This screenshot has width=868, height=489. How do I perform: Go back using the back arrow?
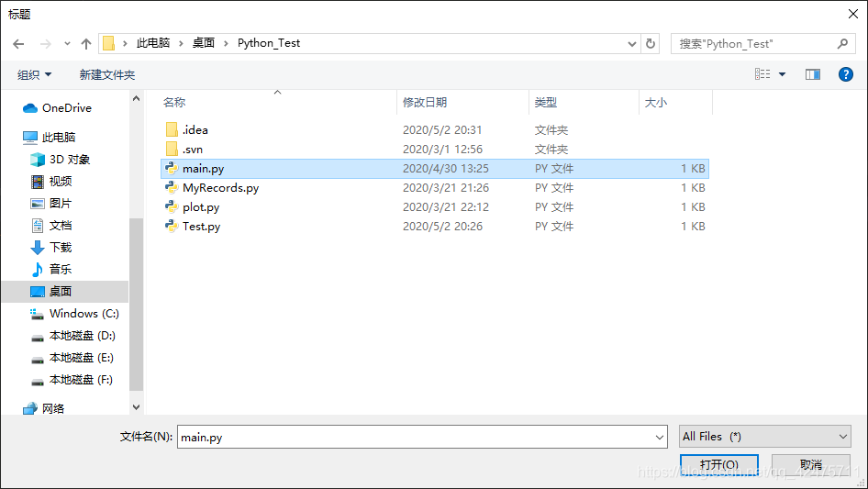(x=18, y=44)
